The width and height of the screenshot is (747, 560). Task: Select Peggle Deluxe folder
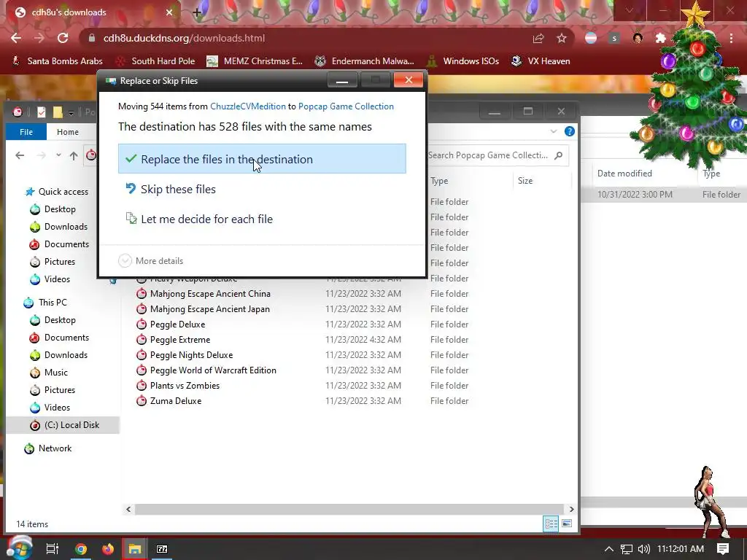pos(177,324)
